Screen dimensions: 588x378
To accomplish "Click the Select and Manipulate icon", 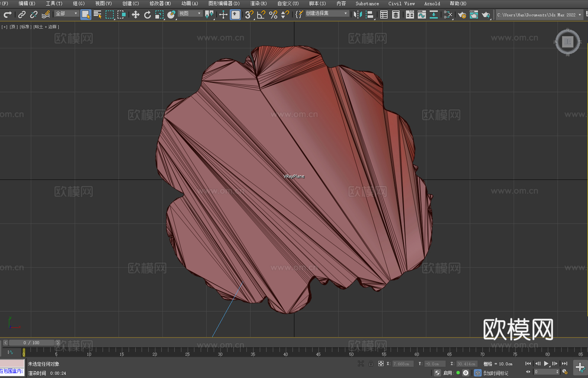I will pyautogui.click(x=223, y=14).
